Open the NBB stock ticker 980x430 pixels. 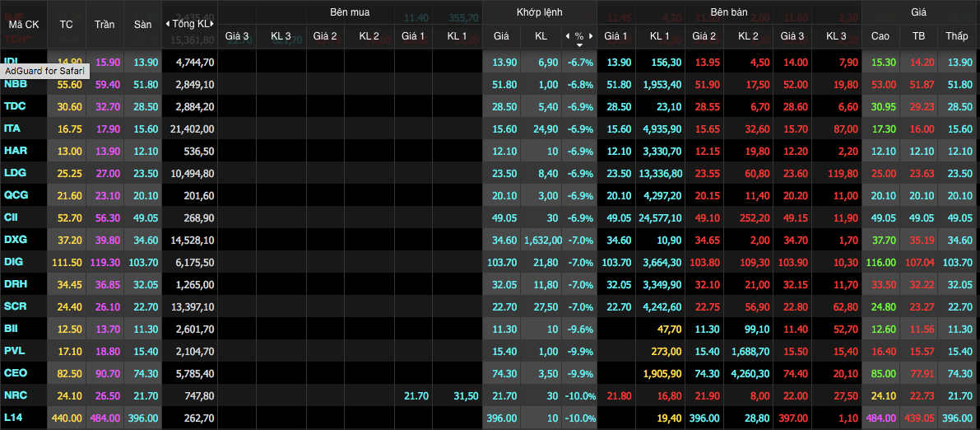tap(14, 84)
